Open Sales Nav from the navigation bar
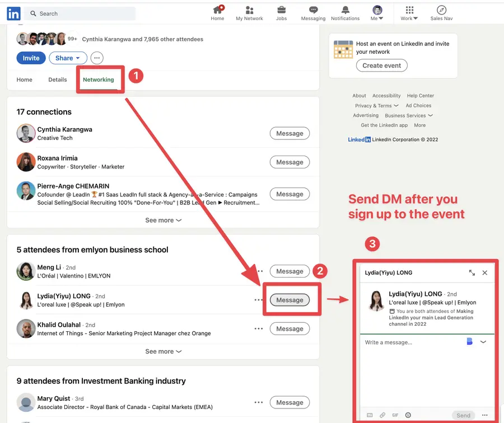The image size is (504, 423). [x=441, y=13]
